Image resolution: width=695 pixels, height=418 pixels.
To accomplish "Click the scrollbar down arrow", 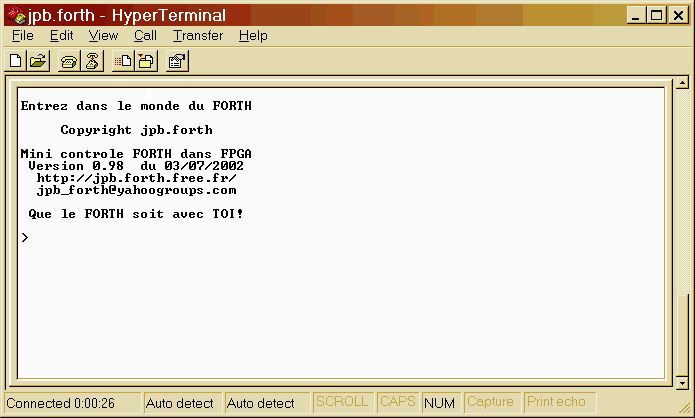I will (682, 383).
